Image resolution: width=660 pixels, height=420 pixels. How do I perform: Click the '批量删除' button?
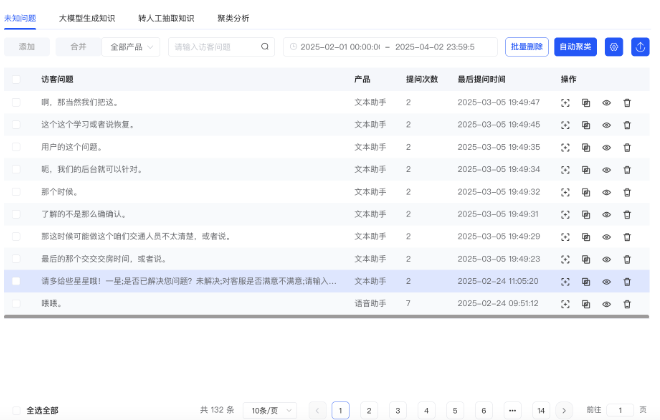coord(527,47)
